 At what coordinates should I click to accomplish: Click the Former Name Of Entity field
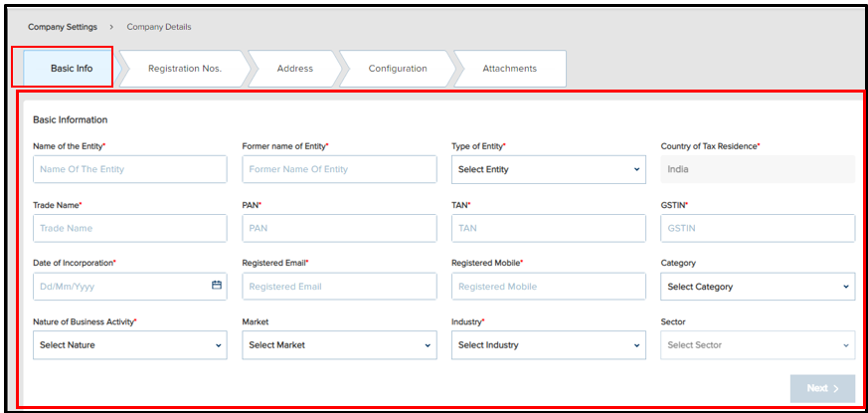coord(339,169)
